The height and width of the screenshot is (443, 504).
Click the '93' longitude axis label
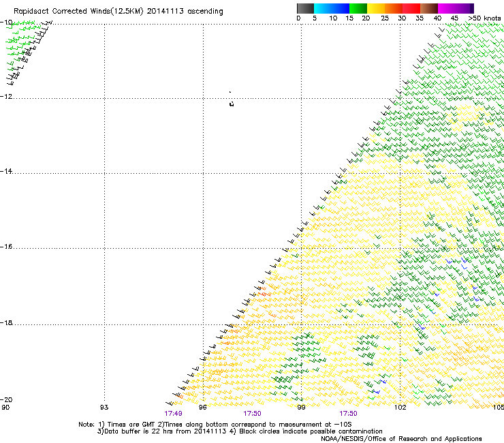104,408
